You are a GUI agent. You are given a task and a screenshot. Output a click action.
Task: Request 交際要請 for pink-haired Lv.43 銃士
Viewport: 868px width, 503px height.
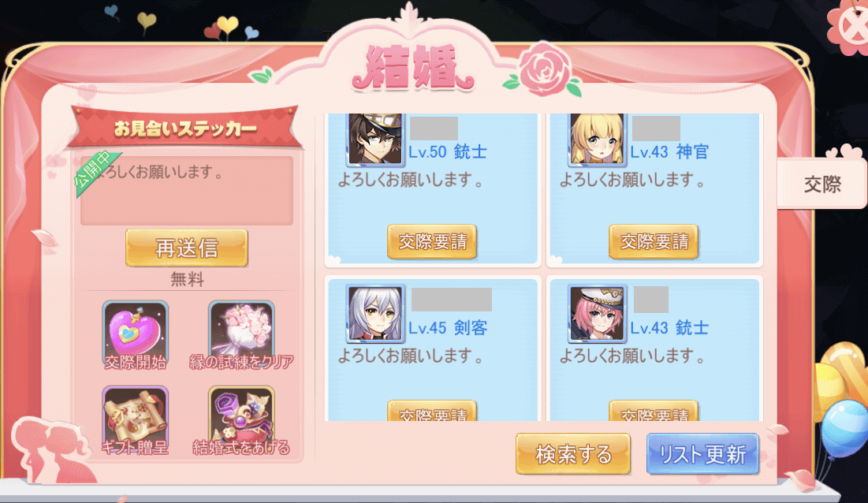654,411
